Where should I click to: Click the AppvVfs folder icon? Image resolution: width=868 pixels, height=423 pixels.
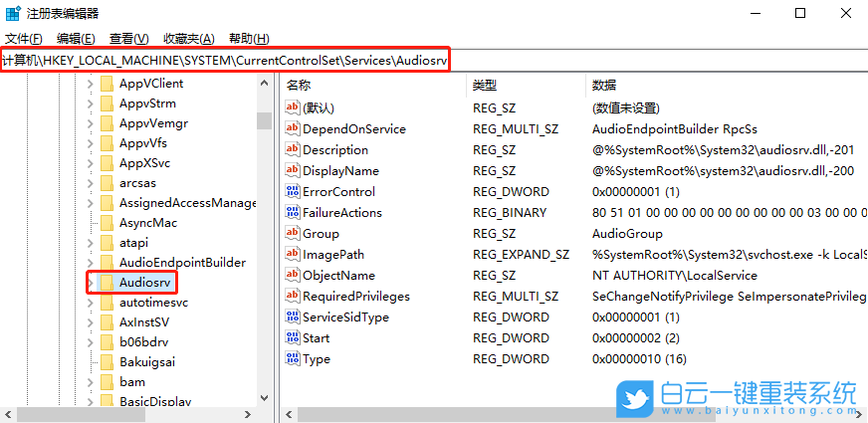click(107, 143)
